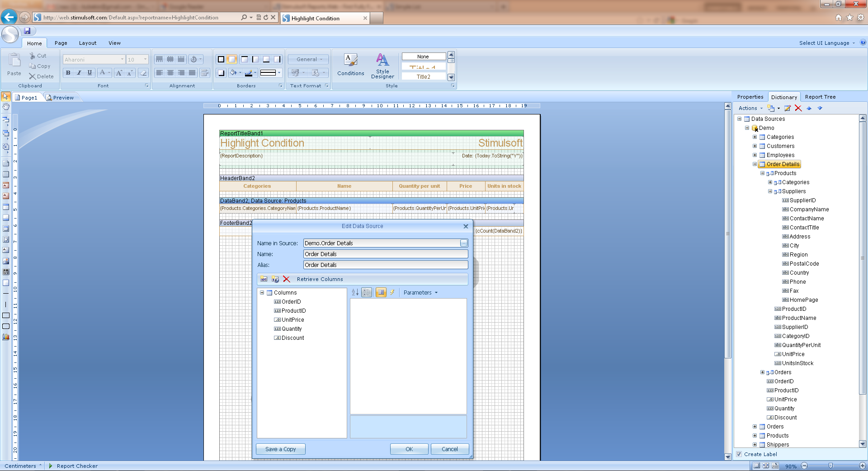Delete column with red X in dialog
Image resolution: width=868 pixels, height=471 pixels.
[x=286, y=279]
